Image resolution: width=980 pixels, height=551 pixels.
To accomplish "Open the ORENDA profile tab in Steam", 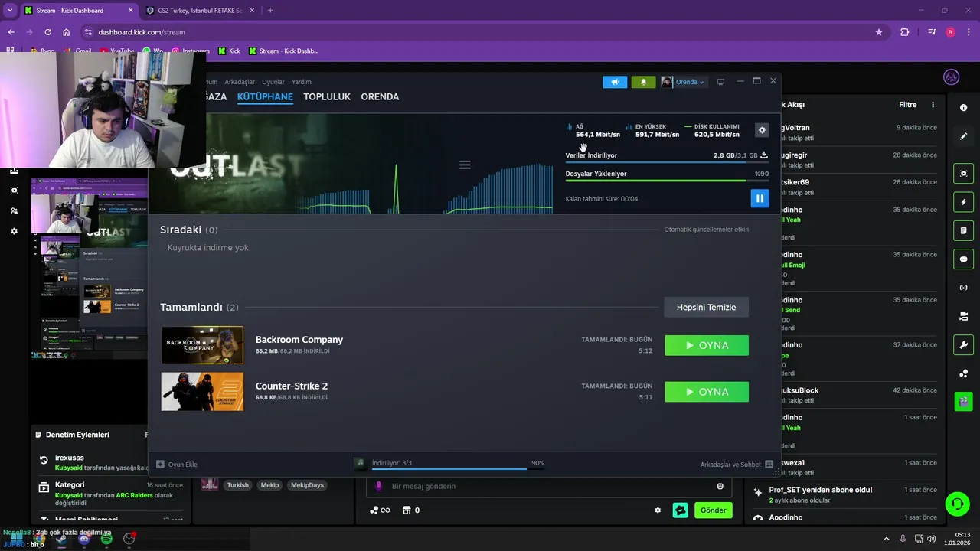I will (x=380, y=97).
